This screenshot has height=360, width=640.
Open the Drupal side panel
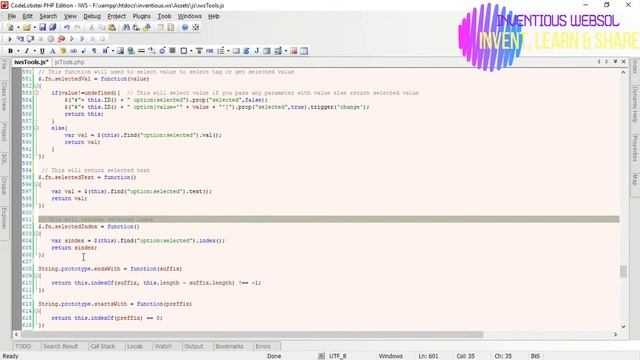(4, 186)
